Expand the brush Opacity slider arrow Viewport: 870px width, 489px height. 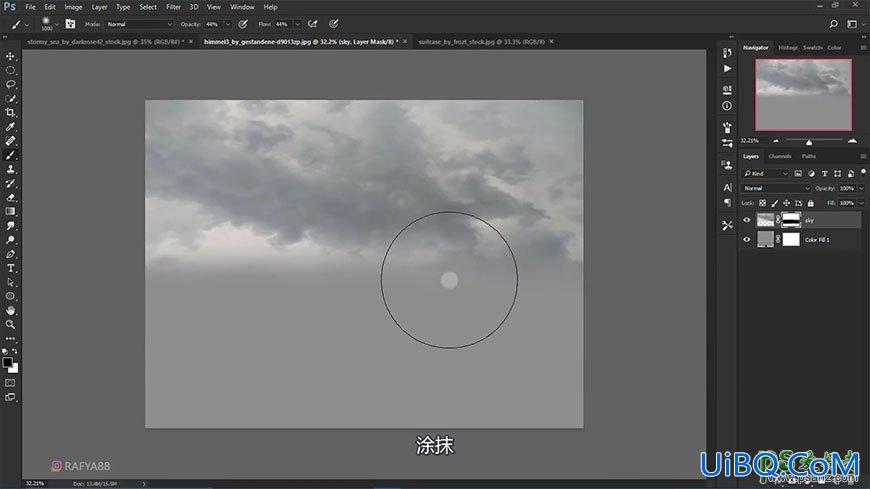coord(227,24)
